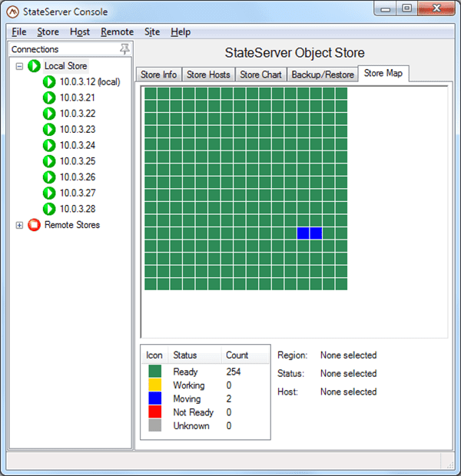Click the StateServer Console title bar logo
This screenshot has width=461, height=476.
tap(13, 12)
